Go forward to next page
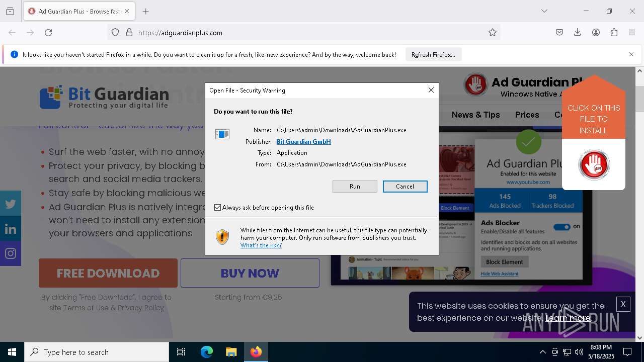Viewport: 644px width, 362px height. [x=30, y=33]
